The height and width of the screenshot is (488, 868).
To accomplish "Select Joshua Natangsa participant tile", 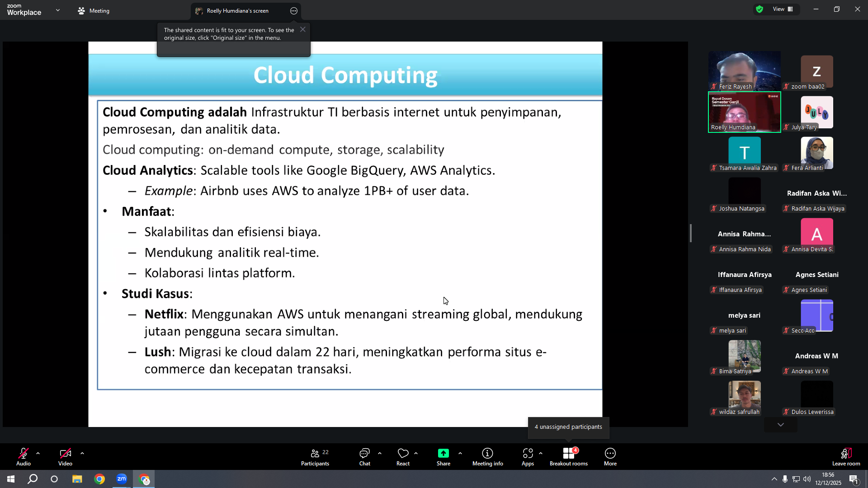I will [x=745, y=193].
